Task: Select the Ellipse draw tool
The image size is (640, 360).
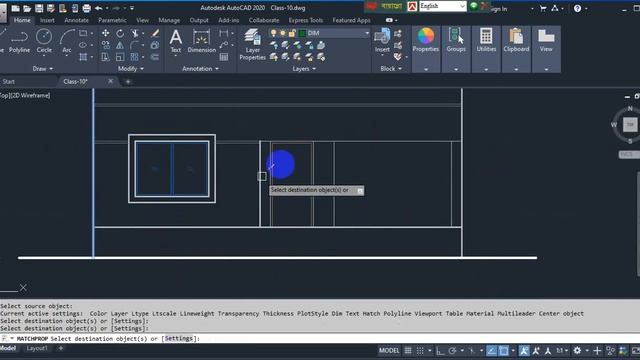Action: (83, 45)
